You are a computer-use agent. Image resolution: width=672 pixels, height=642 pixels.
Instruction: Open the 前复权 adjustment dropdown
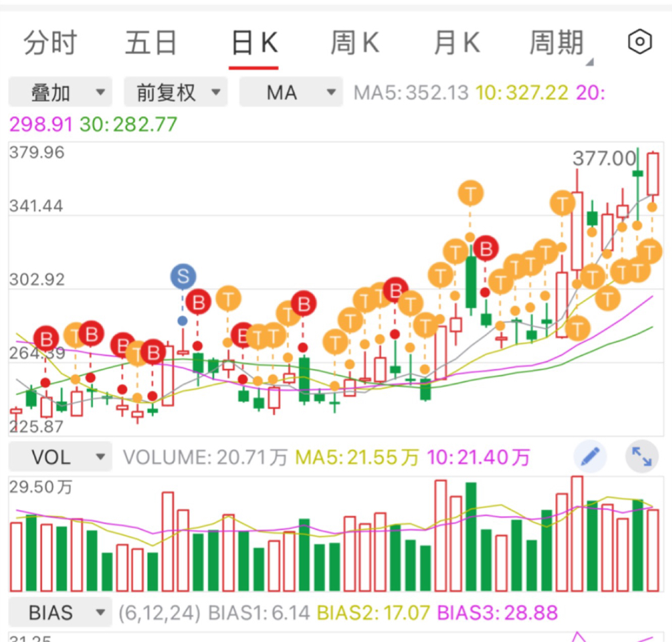(x=176, y=92)
